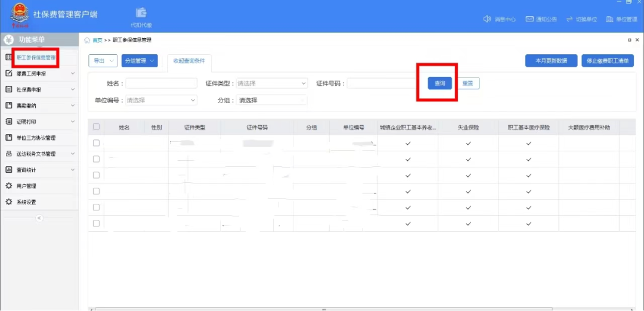Click the 证件号码 column header
The image size is (644, 311).
click(257, 127)
